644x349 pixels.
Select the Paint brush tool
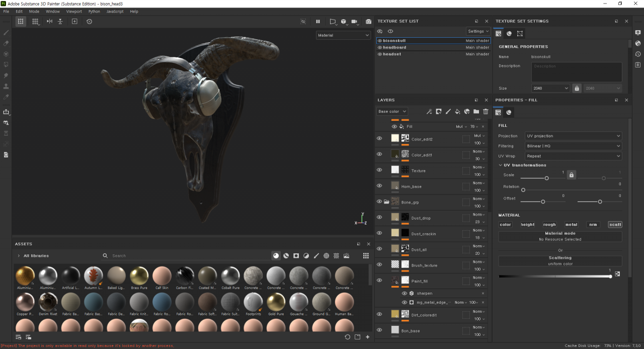(x=6, y=33)
